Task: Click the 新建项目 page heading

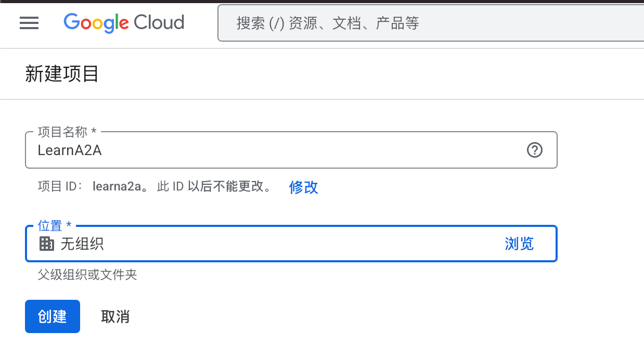Action: [x=62, y=74]
